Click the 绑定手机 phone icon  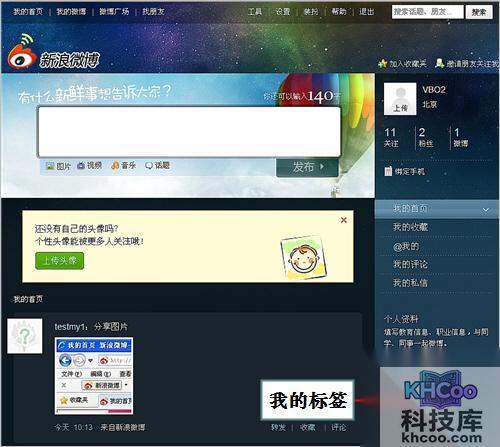388,171
